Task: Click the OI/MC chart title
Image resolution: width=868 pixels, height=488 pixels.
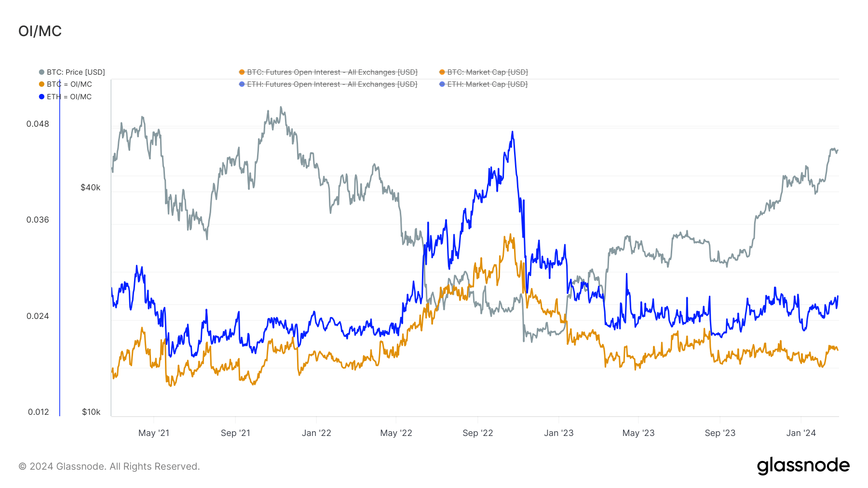Action: (x=40, y=31)
